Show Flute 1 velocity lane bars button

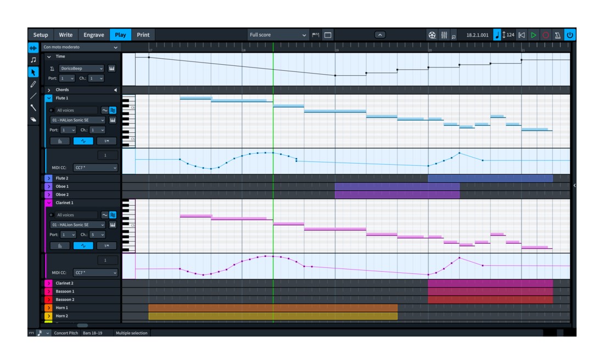(x=60, y=141)
